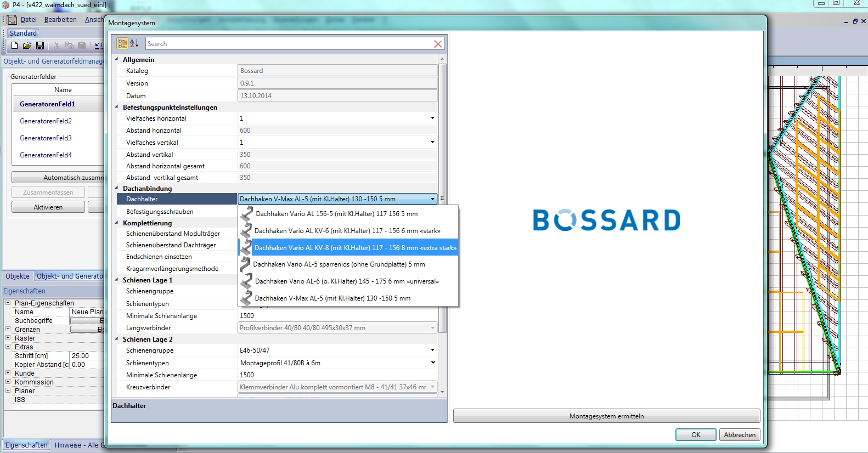Select the Standard toolbar tab
The image size is (868, 453).
click(x=23, y=33)
